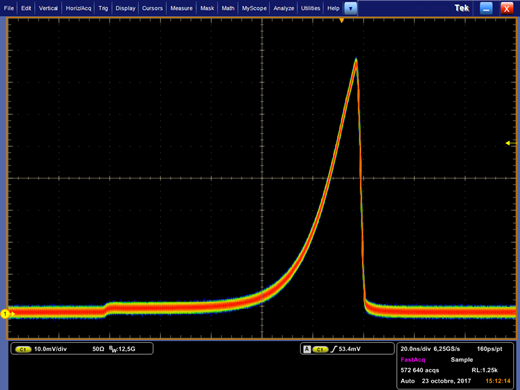
Task: Open the Cursors menu
Action: pos(152,8)
